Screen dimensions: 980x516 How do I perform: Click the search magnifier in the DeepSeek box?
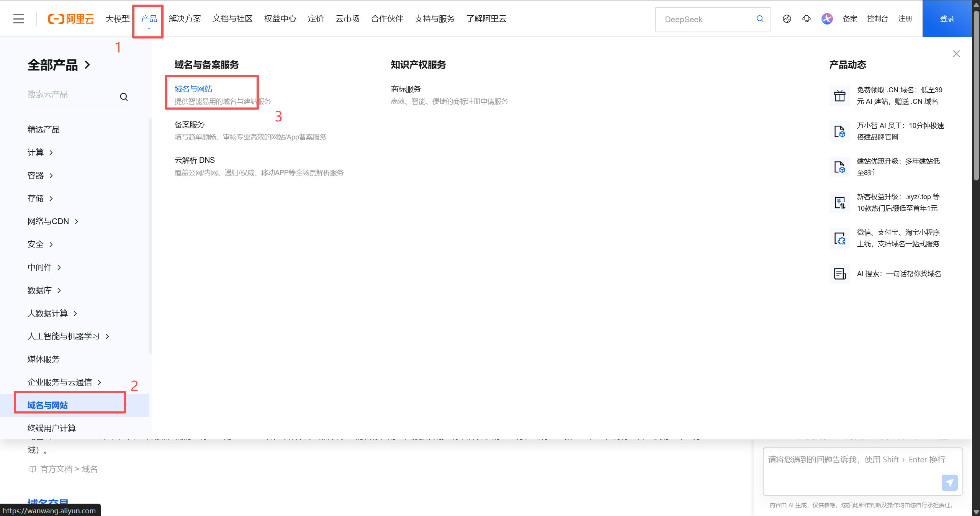click(760, 19)
